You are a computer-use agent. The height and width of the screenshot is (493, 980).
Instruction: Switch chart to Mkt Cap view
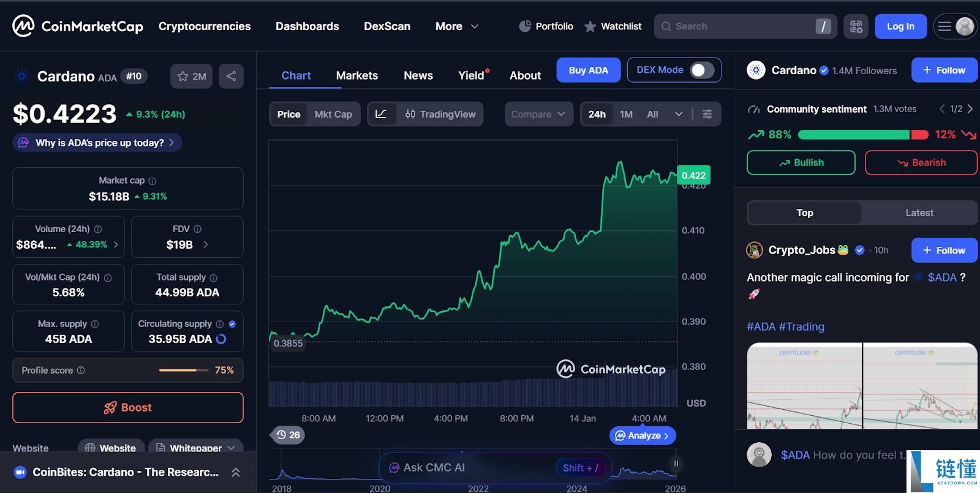(333, 114)
